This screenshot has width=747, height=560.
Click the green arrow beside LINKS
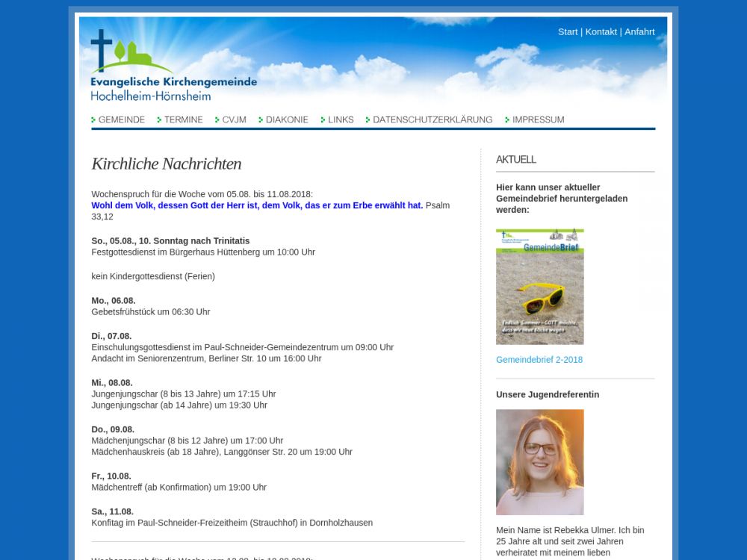tap(323, 120)
